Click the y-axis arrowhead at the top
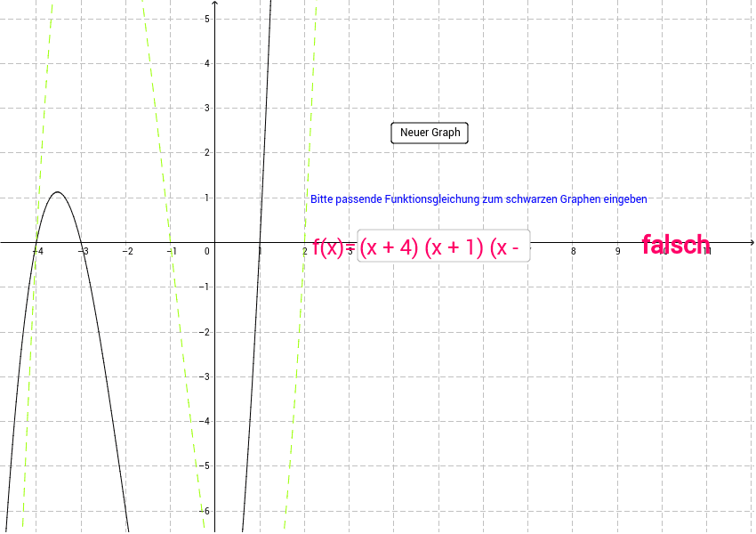Screen dimensions: 756x534 coord(215,4)
